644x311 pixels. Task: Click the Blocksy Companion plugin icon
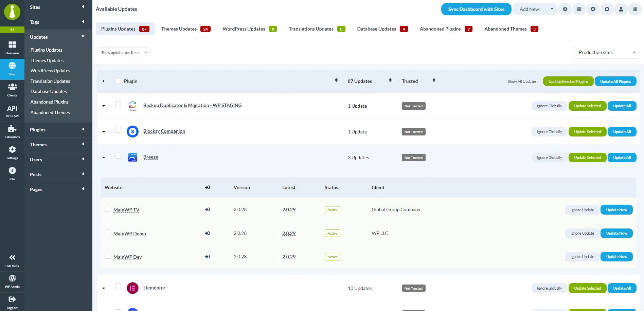pyautogui.click(x=132, y=131)
